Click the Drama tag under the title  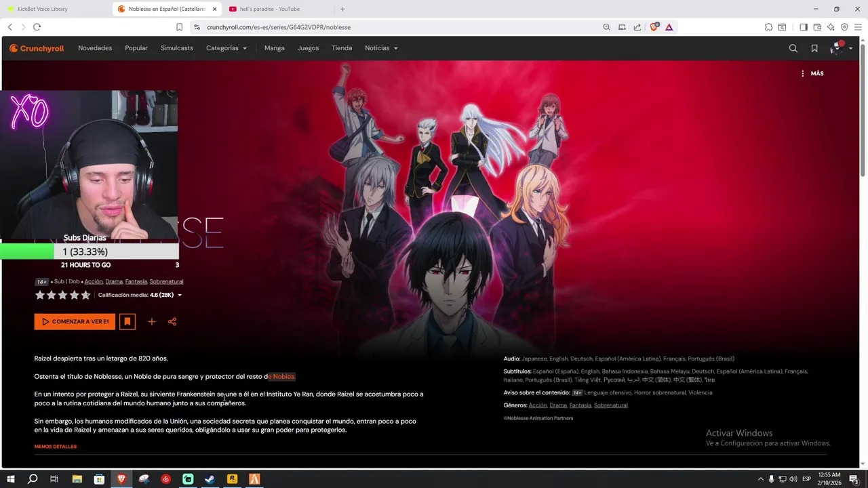[x=114, y=281]
